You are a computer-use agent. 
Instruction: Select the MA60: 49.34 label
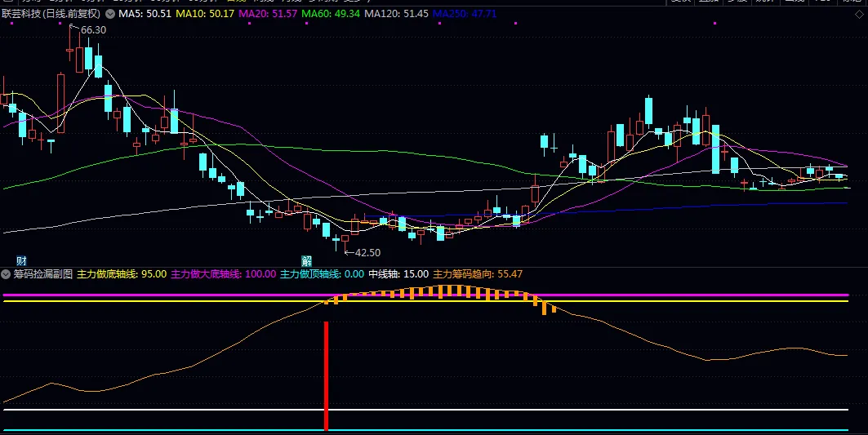click(x=331, y=14)
